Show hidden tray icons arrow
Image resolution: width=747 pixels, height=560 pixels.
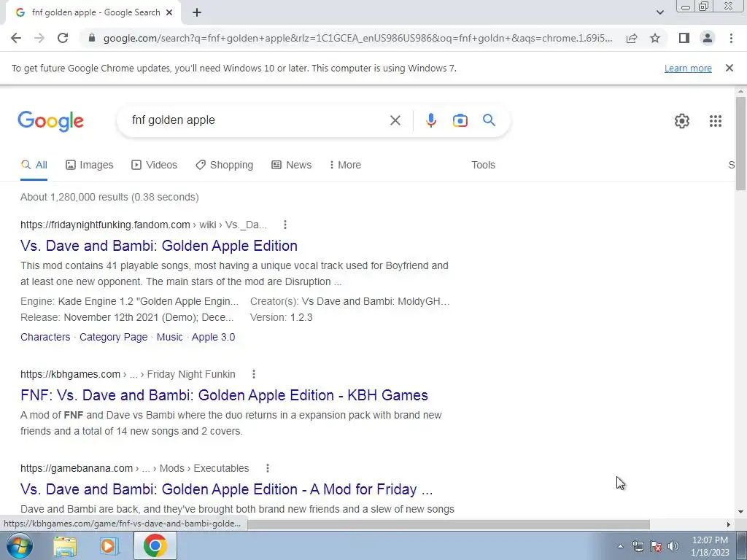pyautogui.click(x=620, y=546)
